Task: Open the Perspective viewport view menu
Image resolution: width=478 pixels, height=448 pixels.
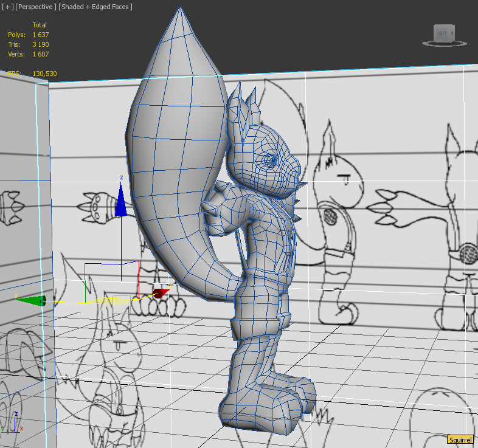Action: 36,7
